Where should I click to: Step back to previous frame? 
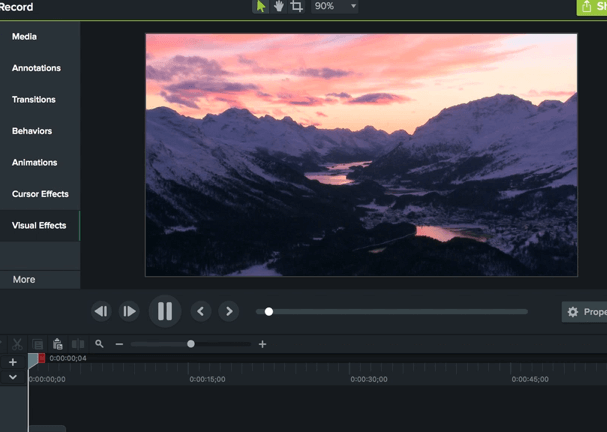[x=101, y=311]
